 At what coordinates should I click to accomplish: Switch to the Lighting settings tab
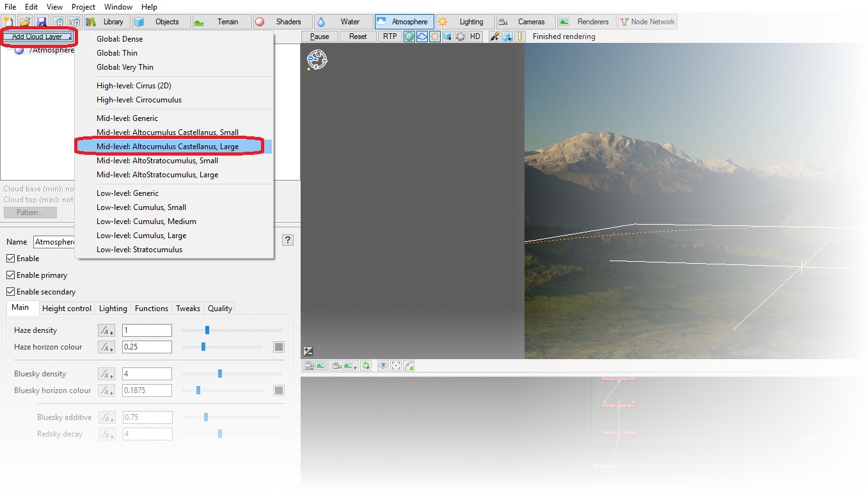point(113,309)
